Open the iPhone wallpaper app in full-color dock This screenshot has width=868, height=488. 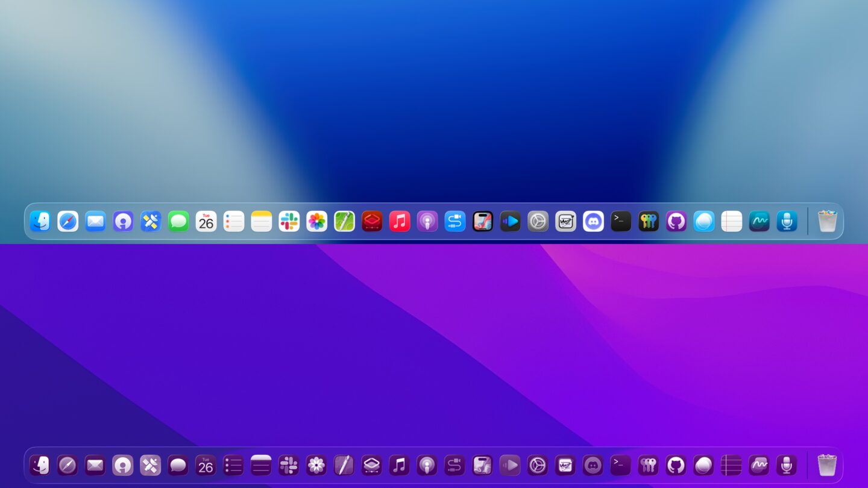(x=483, y=221)
